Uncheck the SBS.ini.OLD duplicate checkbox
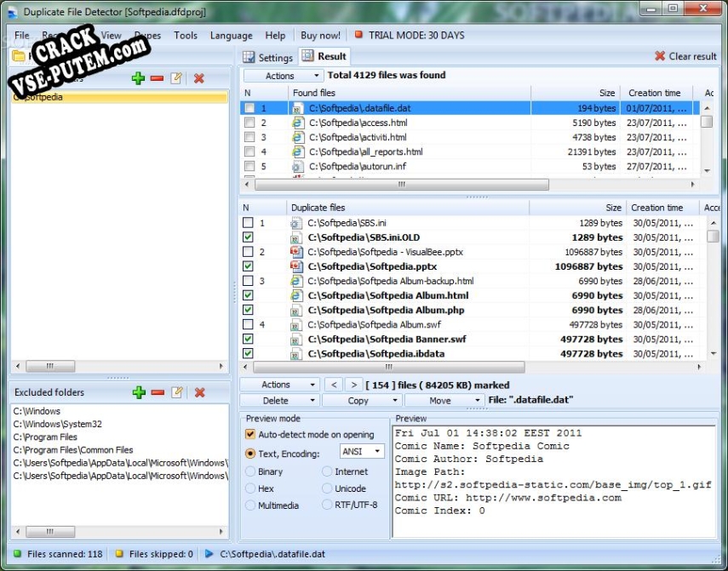The width and height of the screenshot is (728, 571). [248, 237]
